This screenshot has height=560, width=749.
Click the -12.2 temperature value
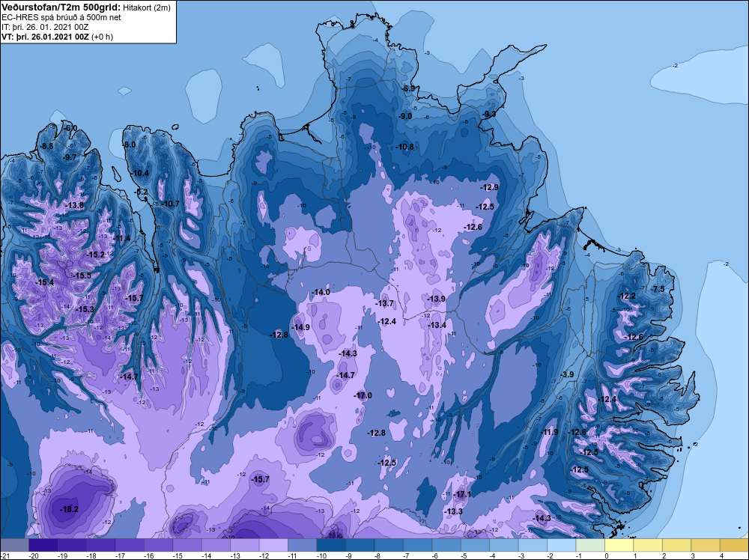[626, 296]
